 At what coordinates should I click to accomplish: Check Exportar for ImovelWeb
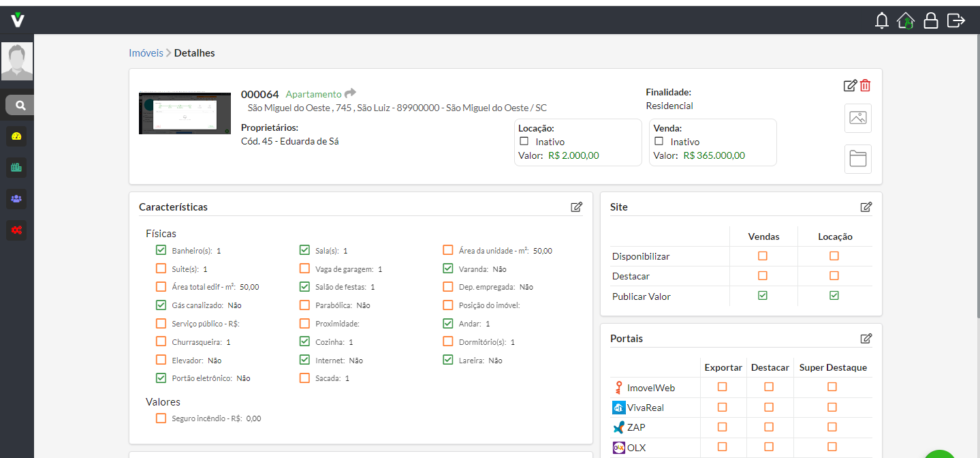click(x=723, y=387)
